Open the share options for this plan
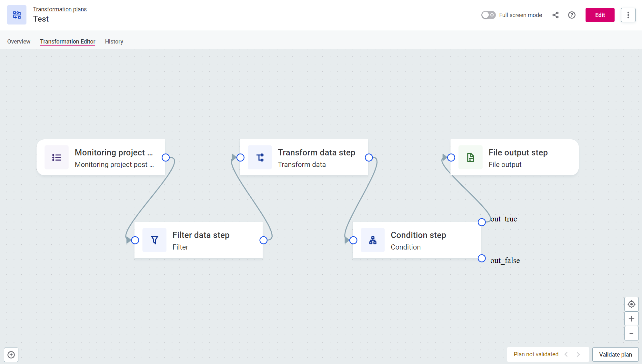Viewport: 642px width, 364px height. (x=556, y=15)
